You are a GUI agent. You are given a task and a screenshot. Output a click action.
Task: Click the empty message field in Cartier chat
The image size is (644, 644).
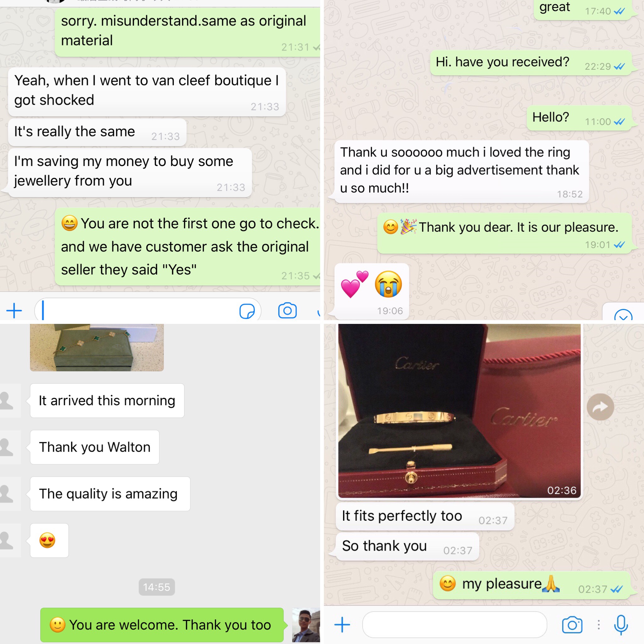(455, 625)
